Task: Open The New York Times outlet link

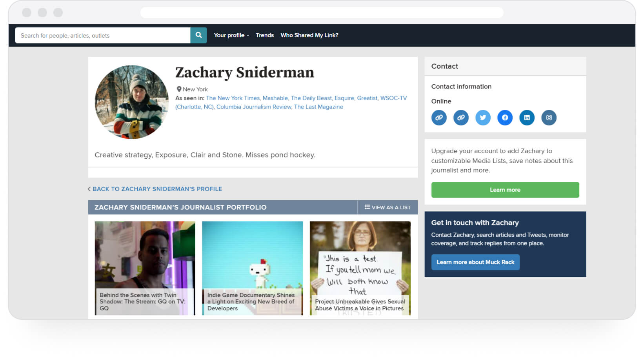Action: (x=233, y=98)
